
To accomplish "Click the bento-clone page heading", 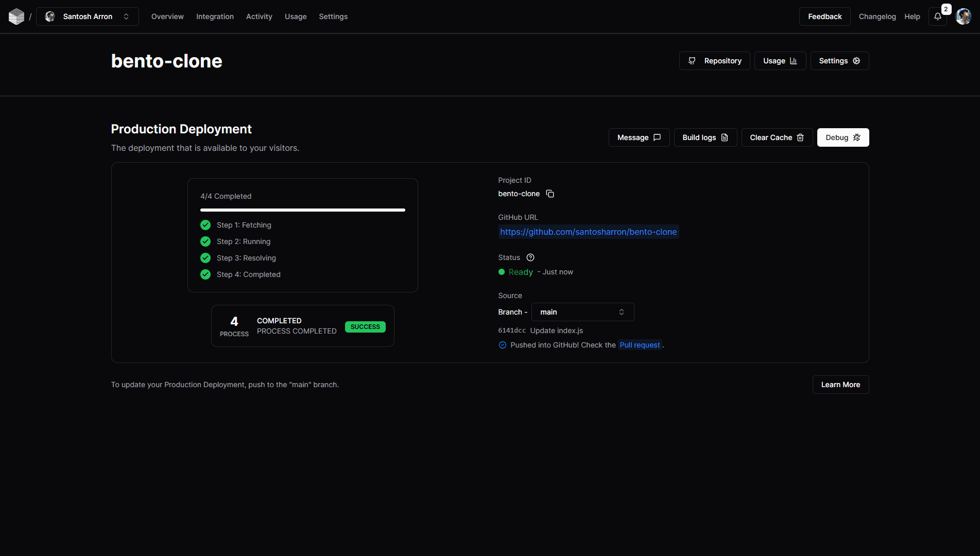I will pos(167,61).
